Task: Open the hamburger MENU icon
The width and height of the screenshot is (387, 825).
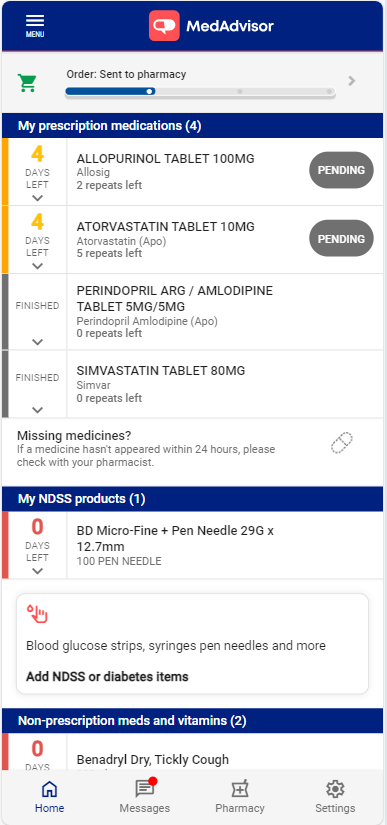Action: pyautogui.click(x=35, y=26)
